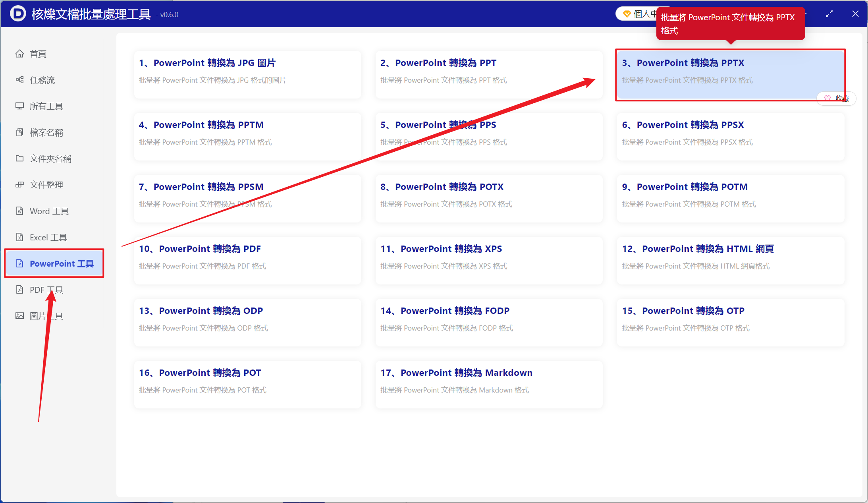Screen dimensions: 868x503
Task: Open PowerPoint 轉換為 OTP card
Action: click(x=731, y=323)
